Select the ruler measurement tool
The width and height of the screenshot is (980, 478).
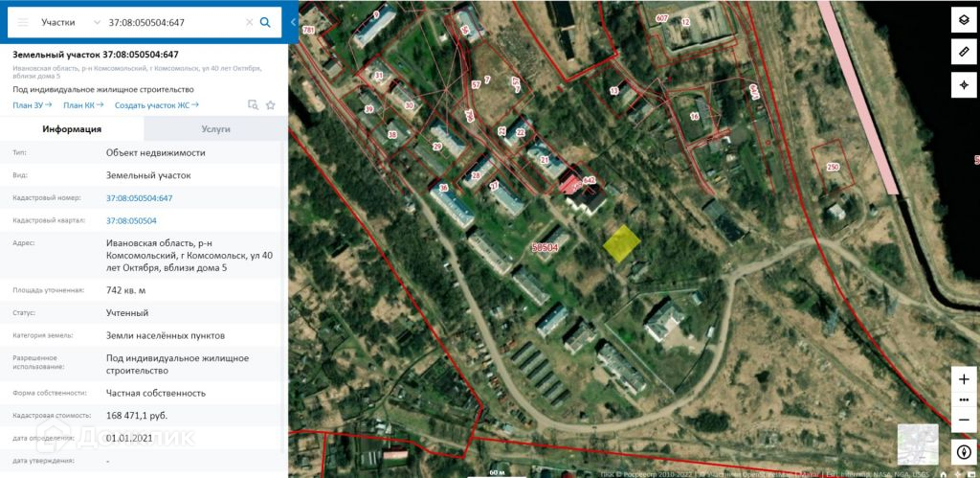pyautogui.click(x=963, y=53)
